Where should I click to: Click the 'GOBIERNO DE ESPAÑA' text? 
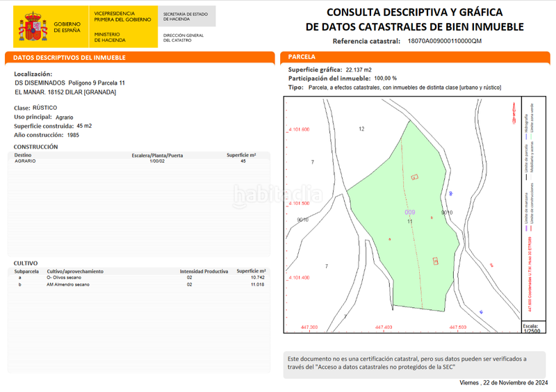click(67, 27)
